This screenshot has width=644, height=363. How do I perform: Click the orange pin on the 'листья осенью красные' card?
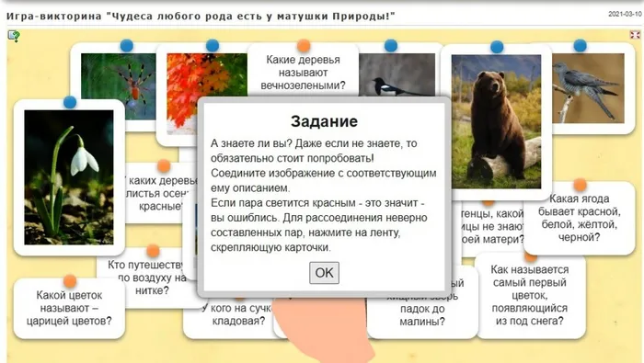click(x=164, y=165)
